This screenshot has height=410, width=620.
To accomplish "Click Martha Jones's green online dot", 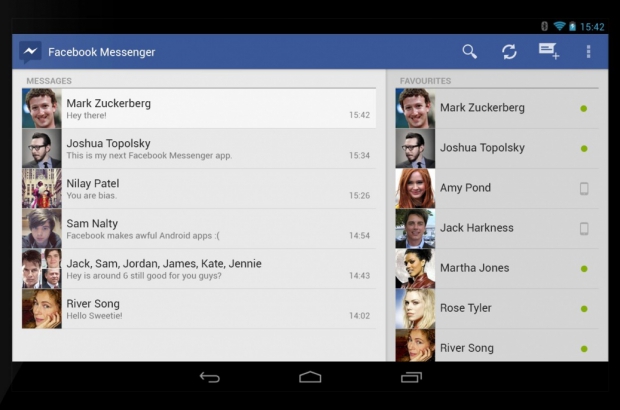I will [x=584, y=269].
